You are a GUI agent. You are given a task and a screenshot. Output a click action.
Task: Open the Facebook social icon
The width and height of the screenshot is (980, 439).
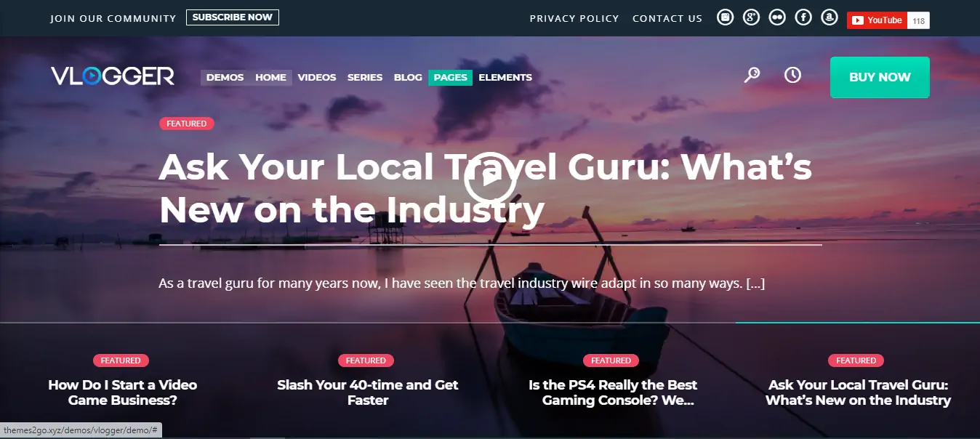(x=803, y=17)
